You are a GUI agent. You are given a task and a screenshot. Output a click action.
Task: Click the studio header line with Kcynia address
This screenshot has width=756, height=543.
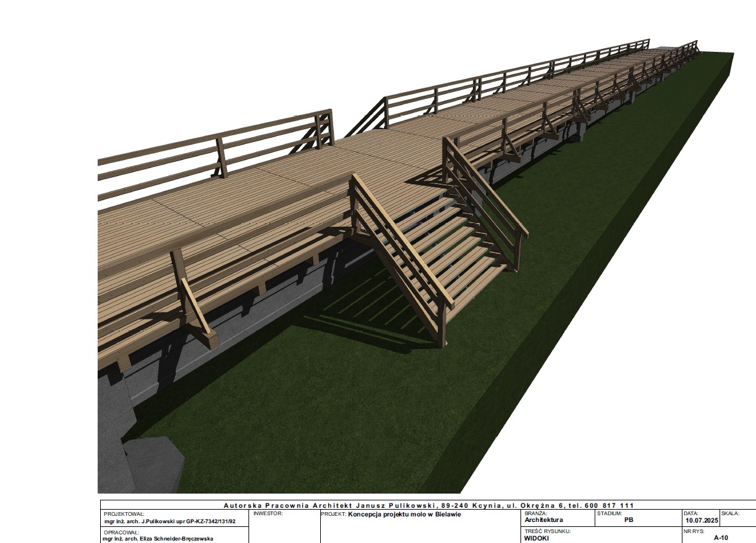click(x=428, y=505)
